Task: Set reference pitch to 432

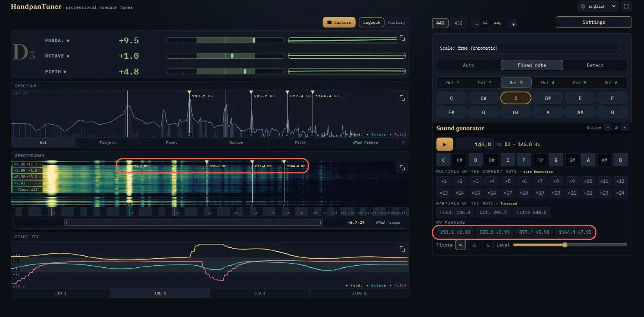Action: pyautogui.click(x=458, y=23)
